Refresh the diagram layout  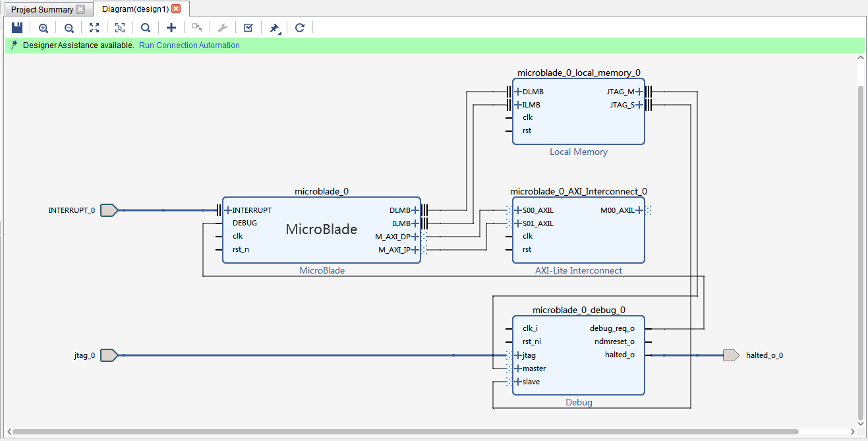(300, 28)
